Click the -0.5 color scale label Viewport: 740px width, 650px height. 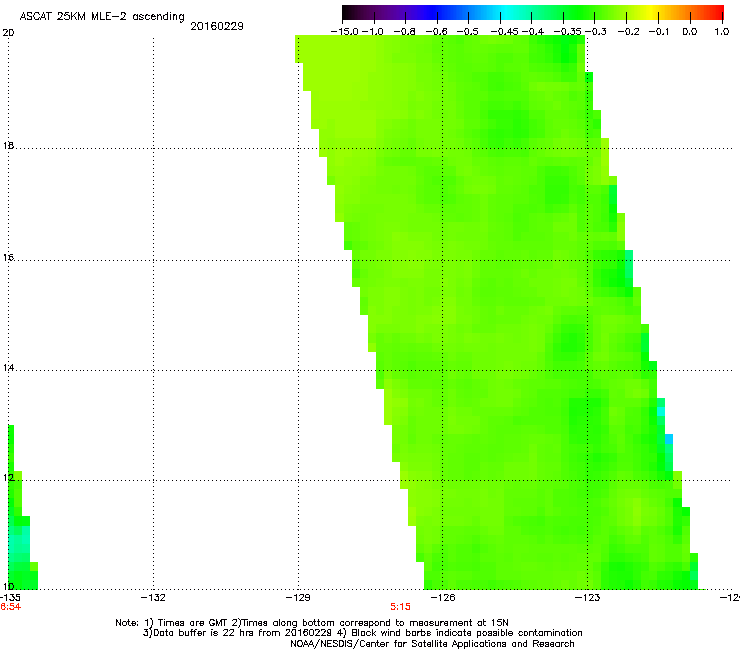click(468, 32)
